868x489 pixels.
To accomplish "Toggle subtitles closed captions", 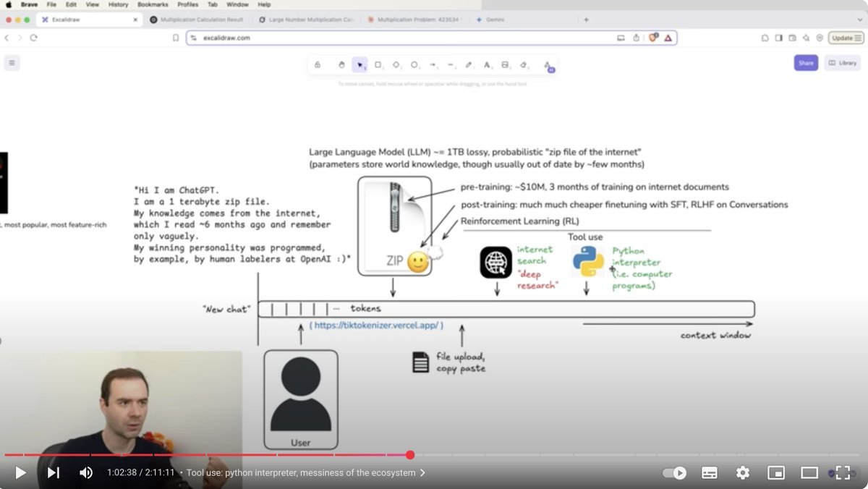I will 710,473.
